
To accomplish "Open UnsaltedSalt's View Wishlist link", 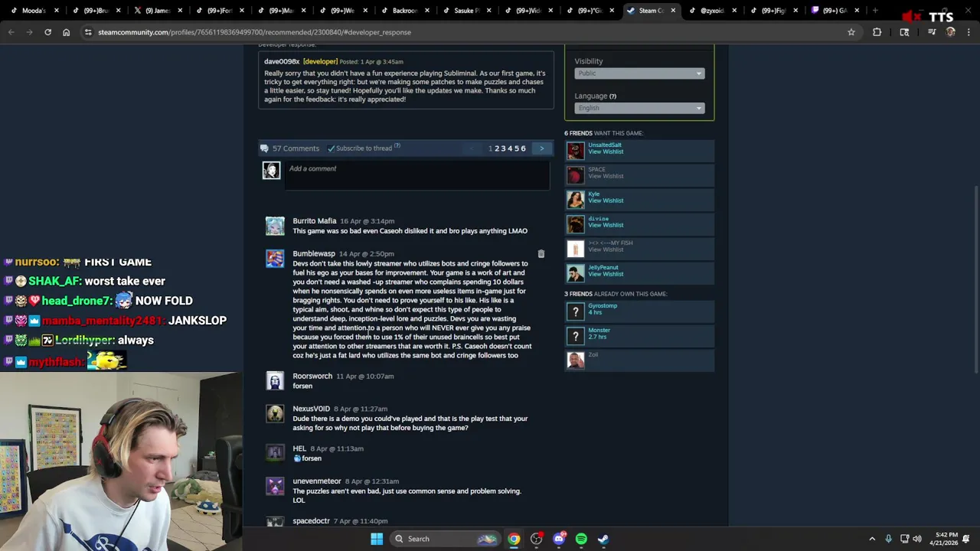I will pos(606,152).
